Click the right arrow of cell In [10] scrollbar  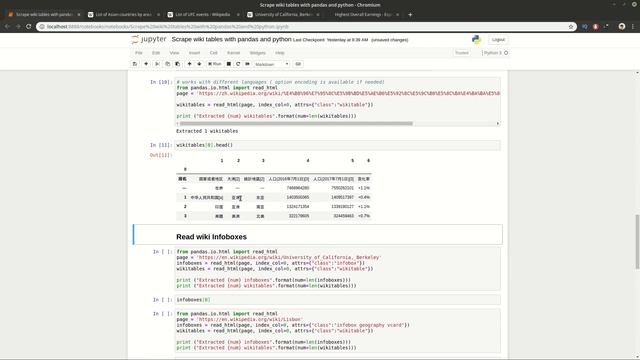(498, 123)
